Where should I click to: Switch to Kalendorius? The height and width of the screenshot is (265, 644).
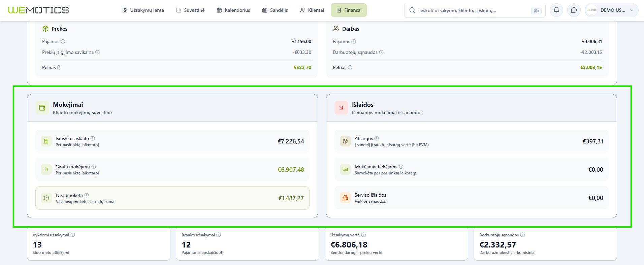[233, 10]
